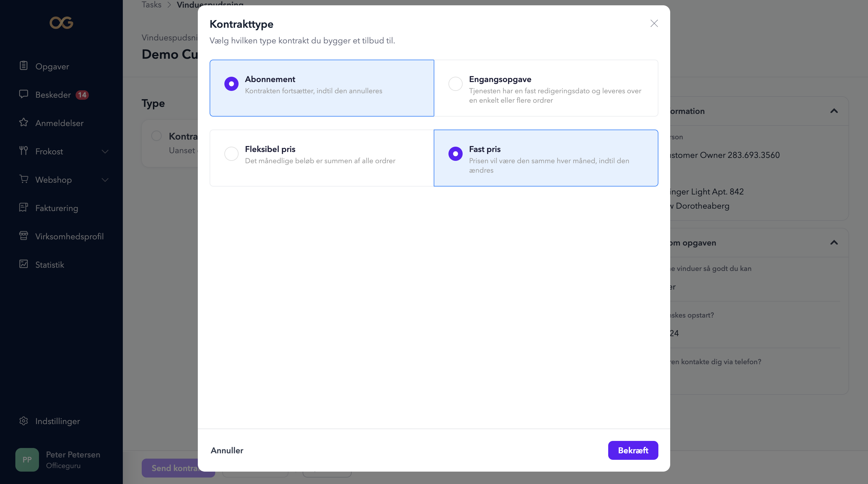
Task: Click the Virksomhedsprofil storefront icon
Action: click(x=24, y=236)
